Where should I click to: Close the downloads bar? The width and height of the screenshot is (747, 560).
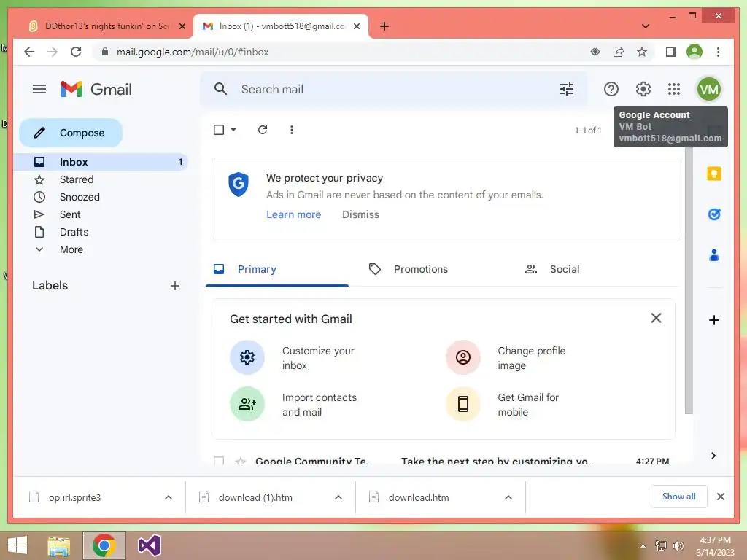click(x=720, y=497)
